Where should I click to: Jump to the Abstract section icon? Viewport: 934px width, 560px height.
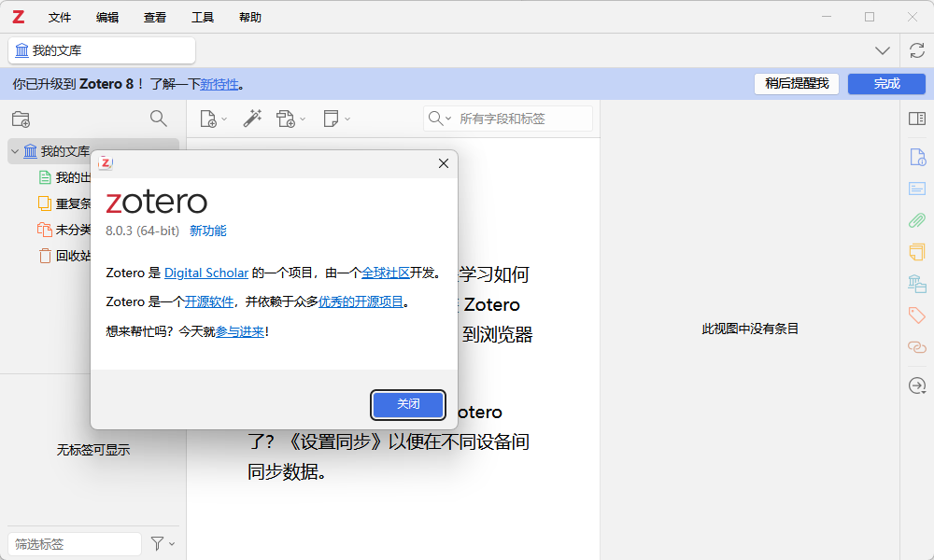pyautogui.click(x=917, y=189)
